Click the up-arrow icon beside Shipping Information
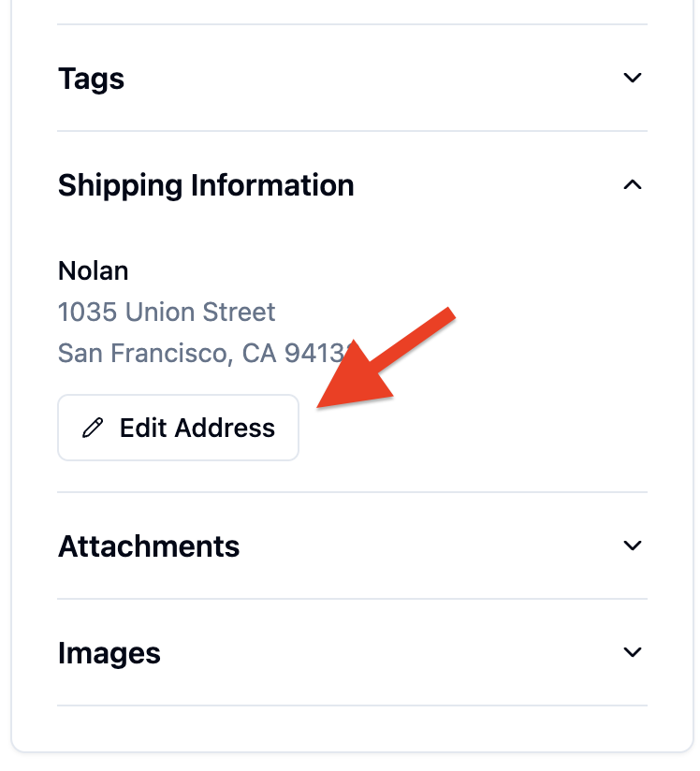 [632, 185]
